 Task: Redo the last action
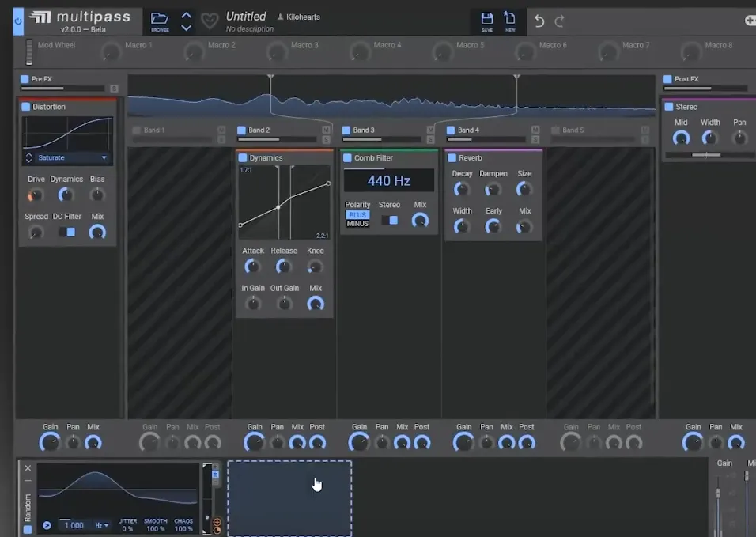[x=559, y=21]
